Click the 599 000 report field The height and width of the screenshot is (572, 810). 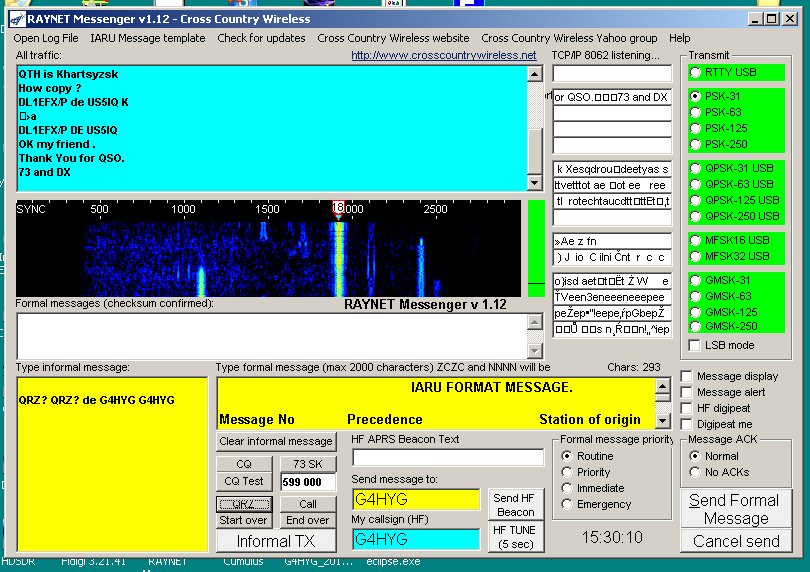click(308, 482)
